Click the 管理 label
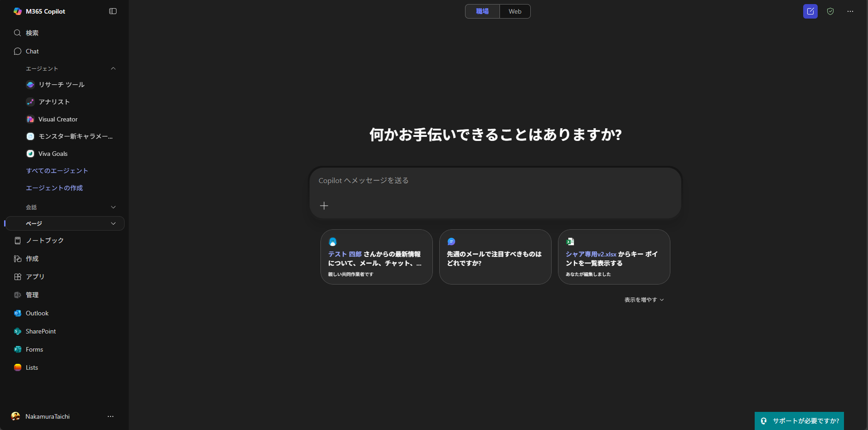This screenshot has width=868, height=430. tap(32, 295)
